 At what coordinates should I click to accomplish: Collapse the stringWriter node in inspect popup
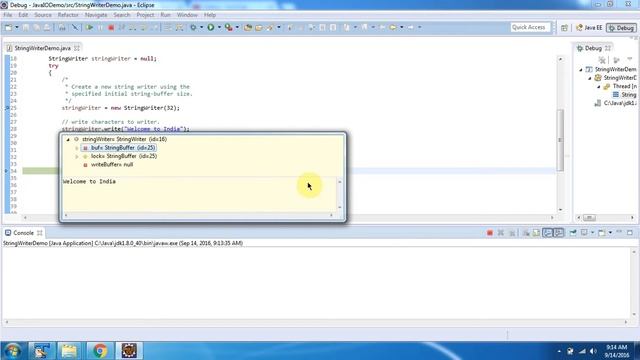pyautogui.click(x=68, y=139)
